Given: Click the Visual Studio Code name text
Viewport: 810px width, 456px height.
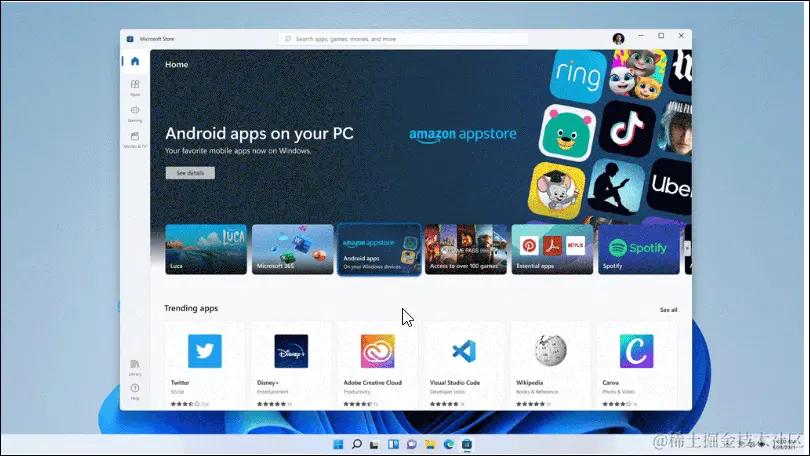Looking at the screenshot, I should [455, 383].
